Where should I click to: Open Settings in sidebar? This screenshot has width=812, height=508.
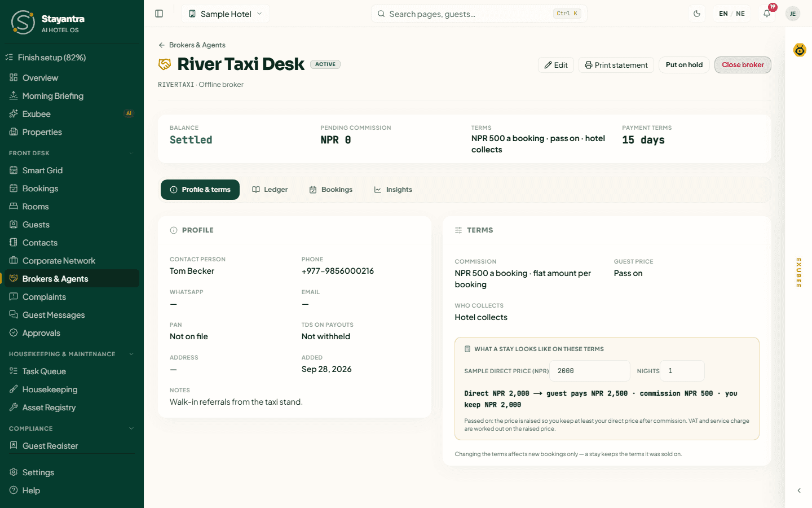[x=72, y=472]
